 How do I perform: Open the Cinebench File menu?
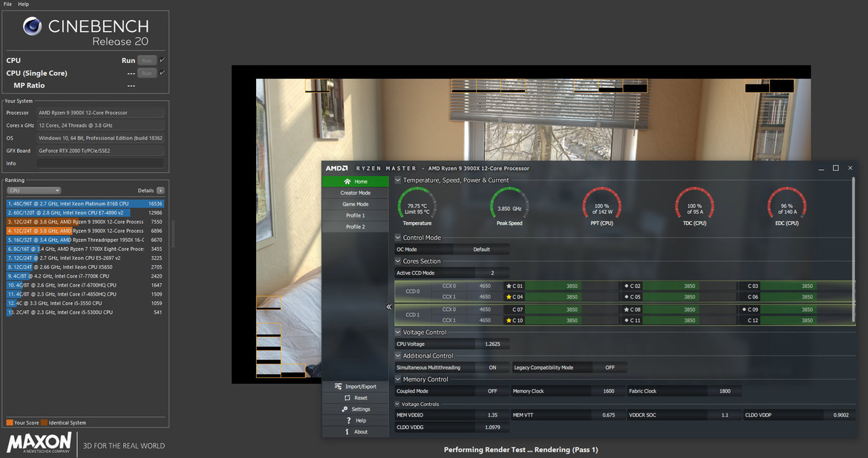[x=7, y=4]
